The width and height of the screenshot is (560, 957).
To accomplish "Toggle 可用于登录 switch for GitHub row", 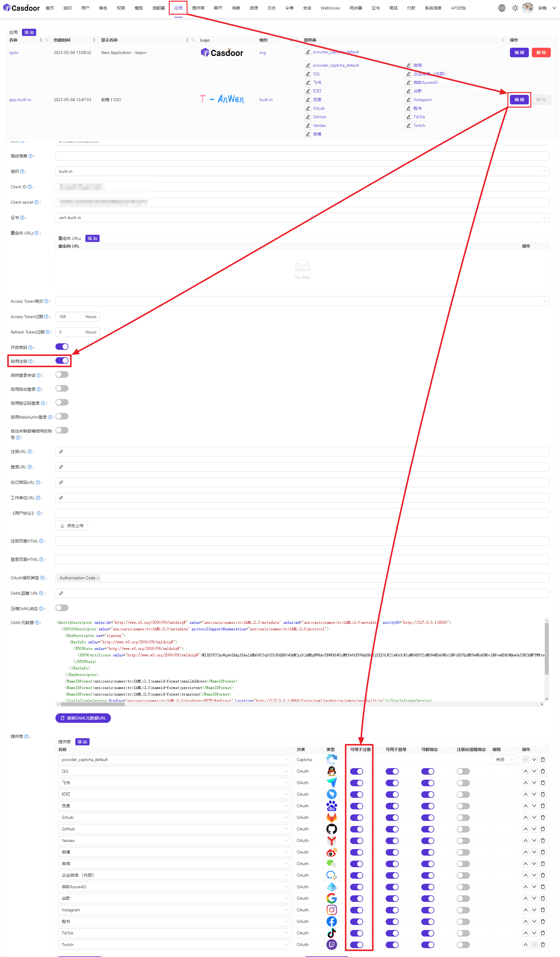I will coord(392,830).
